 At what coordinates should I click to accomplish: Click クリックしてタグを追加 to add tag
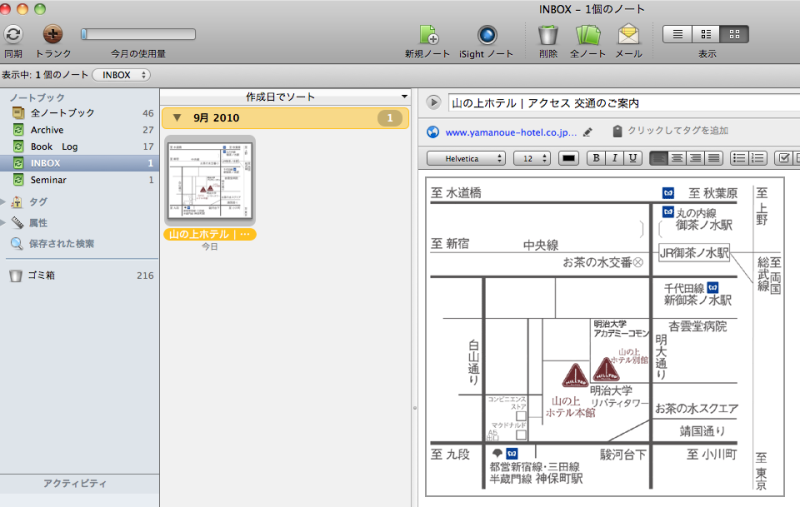coord(677,131)
